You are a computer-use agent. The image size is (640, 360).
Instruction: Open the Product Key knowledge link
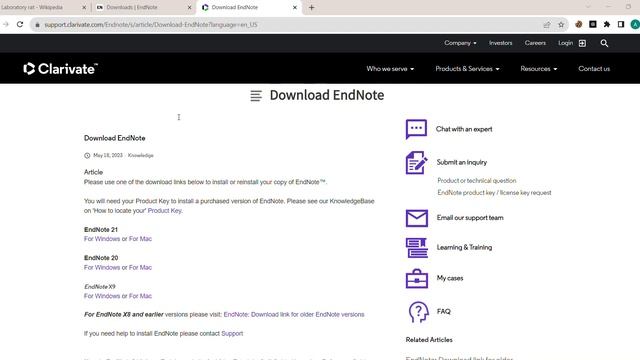tap(164, 211)
